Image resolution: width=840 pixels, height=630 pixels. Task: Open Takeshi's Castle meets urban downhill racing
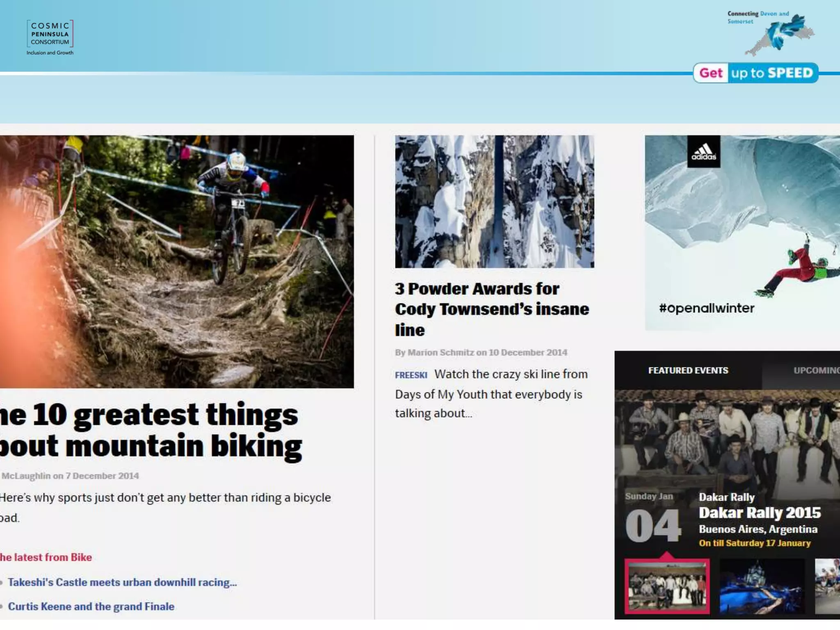pos(122,582)
